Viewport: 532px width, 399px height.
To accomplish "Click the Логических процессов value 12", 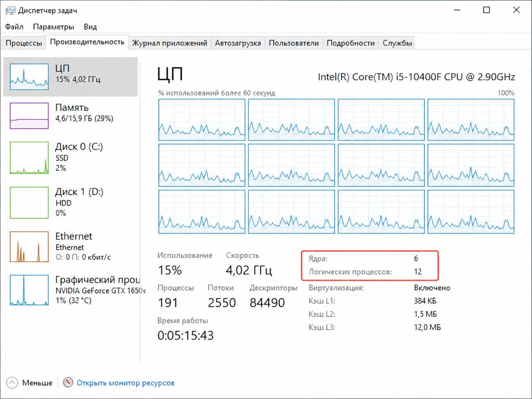I will [418, 272].
